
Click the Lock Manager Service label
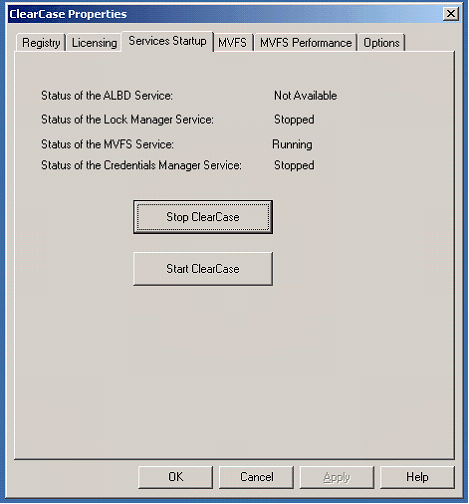127,119
